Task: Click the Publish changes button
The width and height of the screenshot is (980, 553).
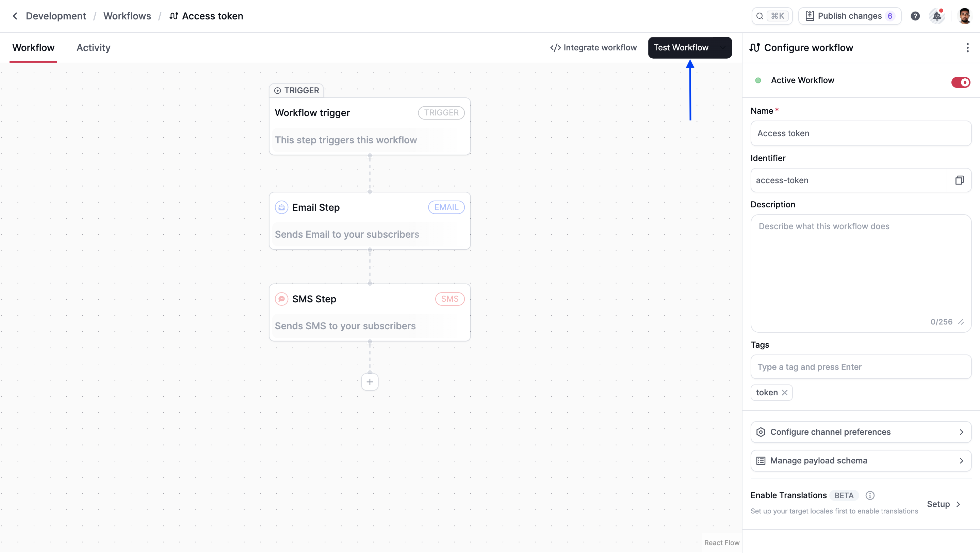Action: [850, 16]
